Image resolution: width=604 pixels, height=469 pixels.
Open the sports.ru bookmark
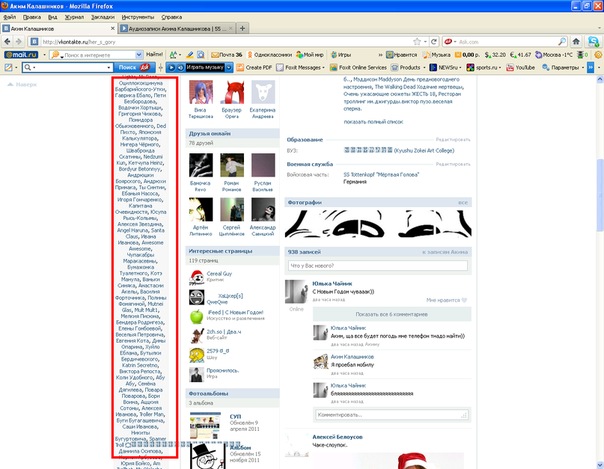[483, 67]
